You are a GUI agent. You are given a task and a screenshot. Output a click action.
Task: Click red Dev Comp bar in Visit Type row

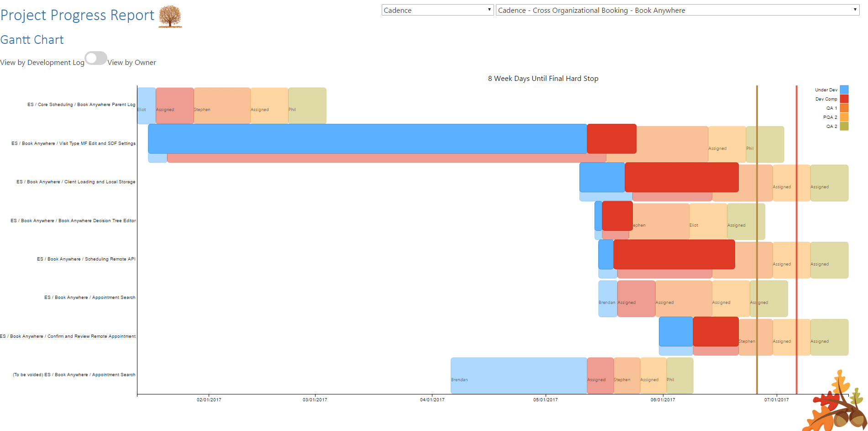(x=611, y=138)
